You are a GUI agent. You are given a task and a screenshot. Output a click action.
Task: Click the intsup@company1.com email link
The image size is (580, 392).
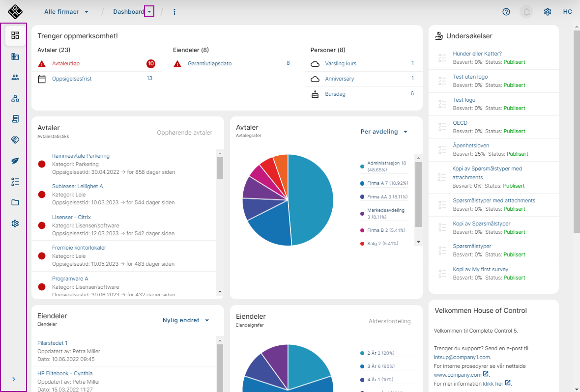(x=462, y=357)
